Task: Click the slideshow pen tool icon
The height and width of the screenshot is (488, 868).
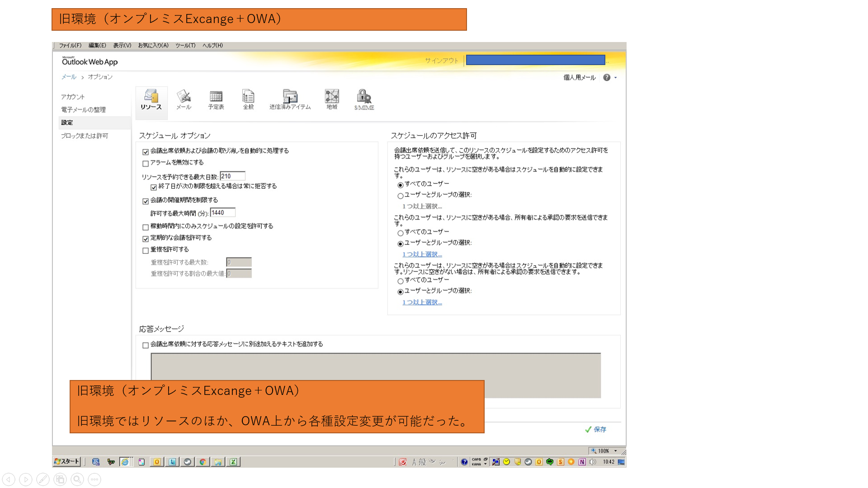Action: [43, 479]
